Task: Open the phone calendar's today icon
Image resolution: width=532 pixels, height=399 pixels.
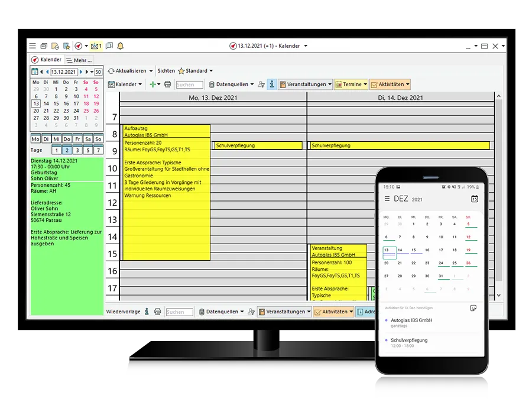Action: tap(474, 199)
